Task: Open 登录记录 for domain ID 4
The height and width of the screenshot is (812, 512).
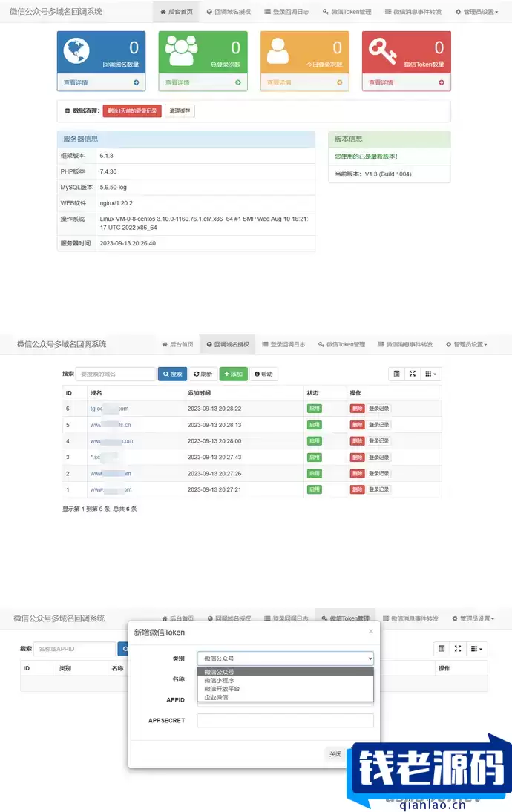Action: tap(379, 440)
